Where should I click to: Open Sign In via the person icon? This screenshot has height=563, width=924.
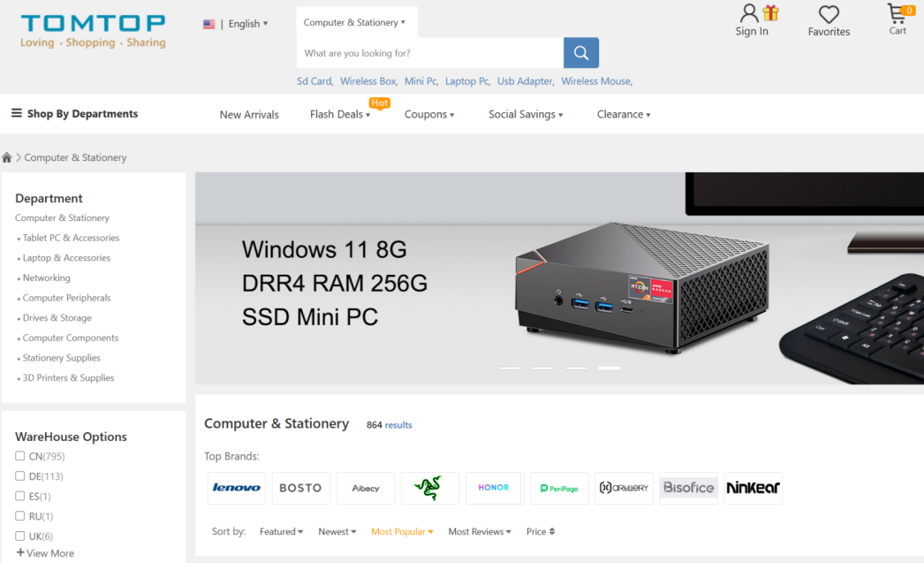749,13
